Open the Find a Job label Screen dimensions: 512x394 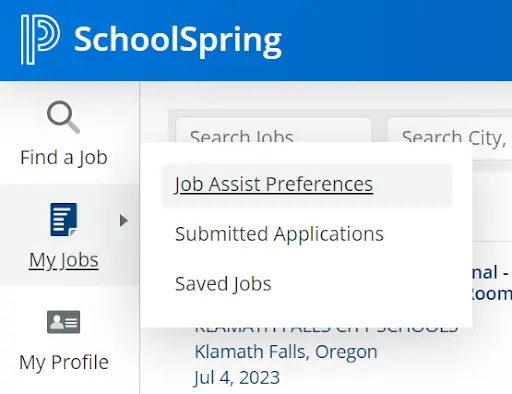pyautogui.click(x=64, y=158)
